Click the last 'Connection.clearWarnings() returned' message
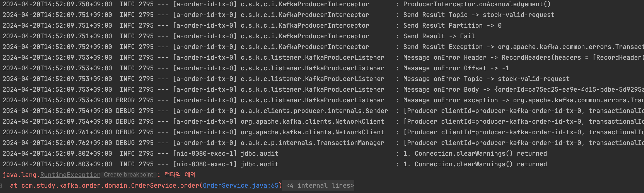This screenshot has width=644, height=193. point(475,164)
